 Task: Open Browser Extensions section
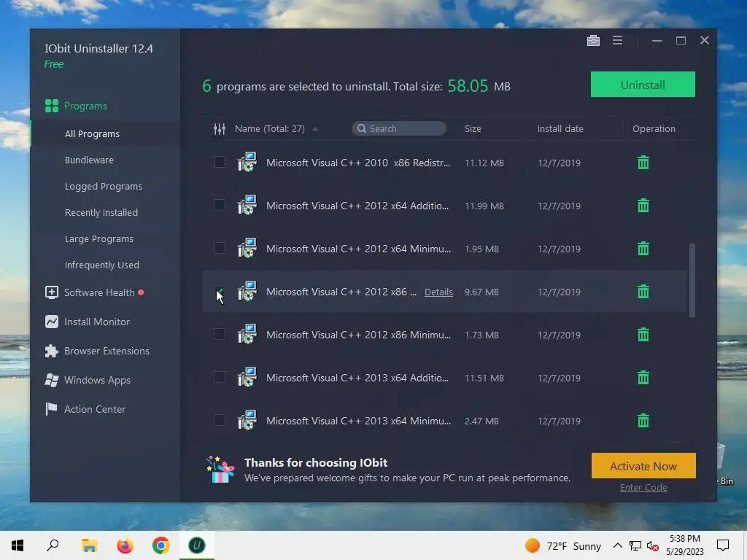coord(97,351)
